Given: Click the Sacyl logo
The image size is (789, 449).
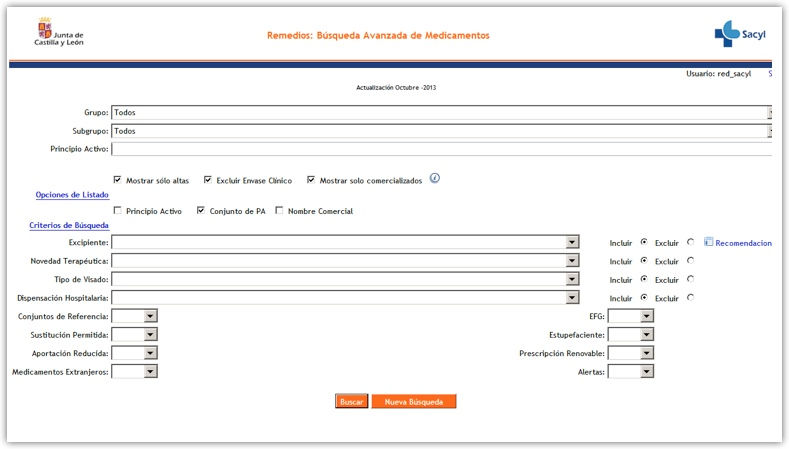Looking at the screenshot, I should 740,34.
